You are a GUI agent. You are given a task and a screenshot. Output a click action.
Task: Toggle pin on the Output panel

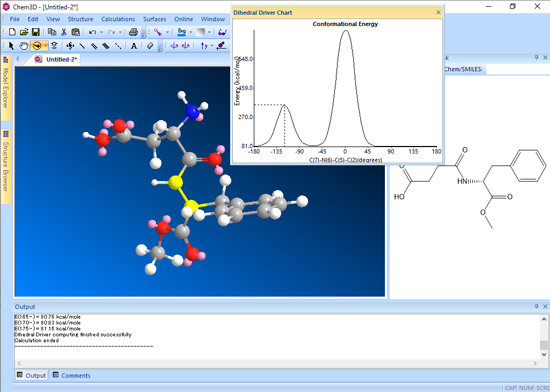point(536,306)
